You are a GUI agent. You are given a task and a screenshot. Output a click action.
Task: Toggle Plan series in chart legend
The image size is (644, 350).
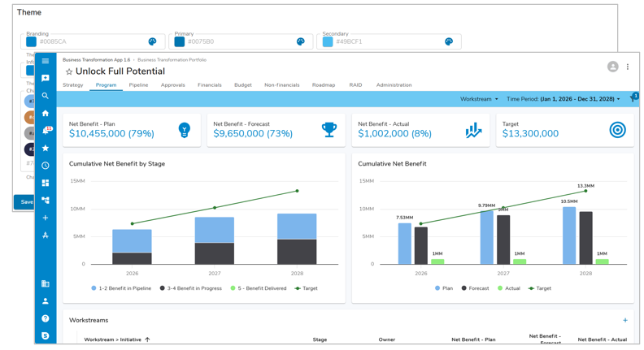pyautogui.click(x=442, y=288)
